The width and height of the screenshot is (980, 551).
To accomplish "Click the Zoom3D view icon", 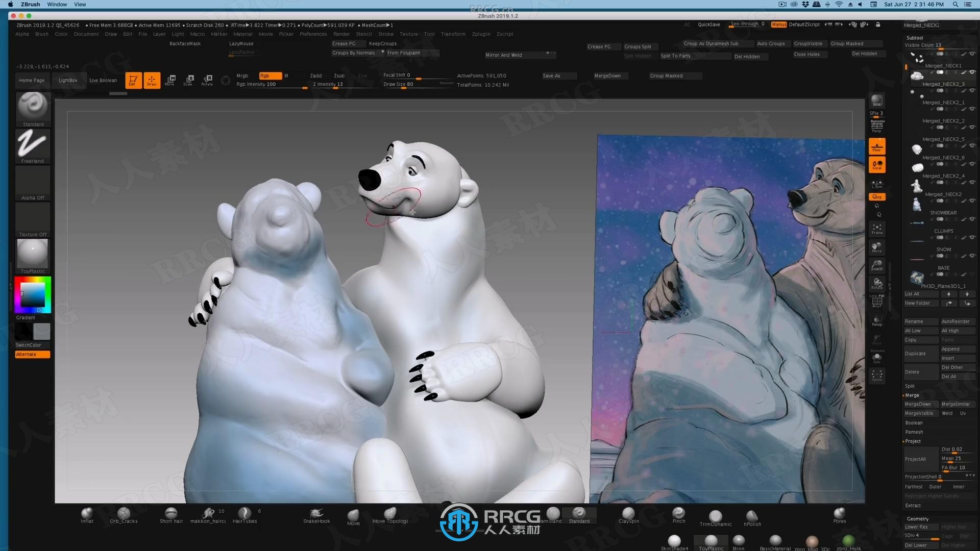I will [877, 265].
